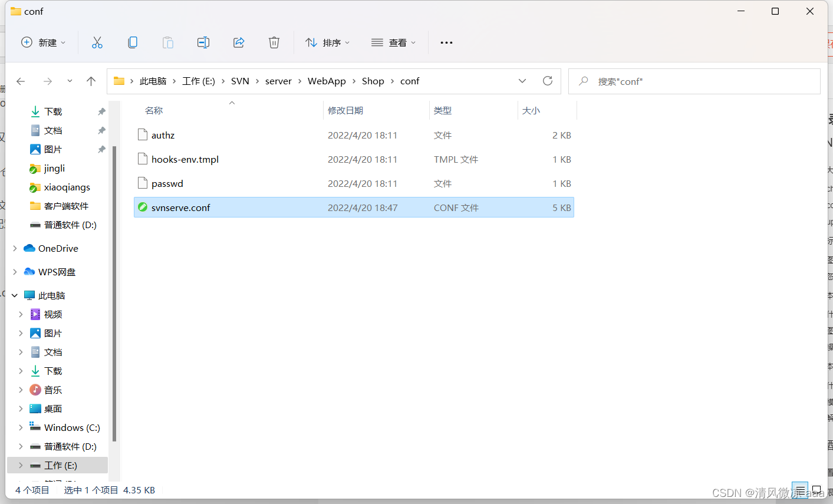Open 普通软件 (D:) under quick access
The image size is (833, 504).
point(63,225)
